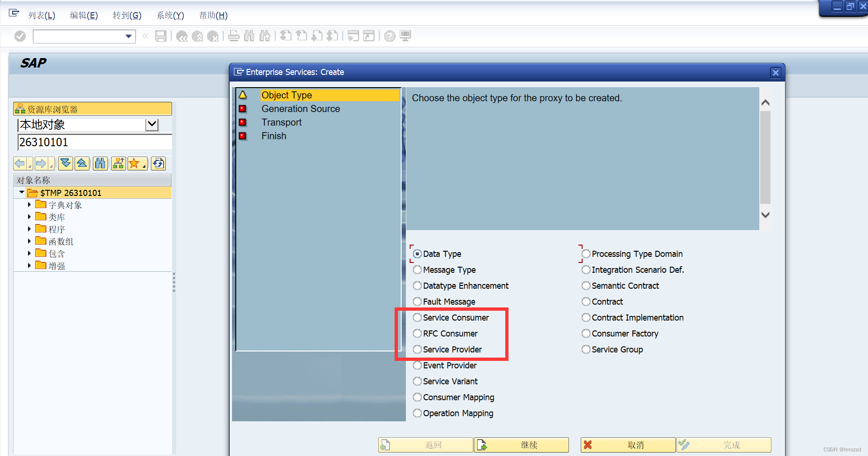Select the RFC Consumer radio button

pos(417,334)
